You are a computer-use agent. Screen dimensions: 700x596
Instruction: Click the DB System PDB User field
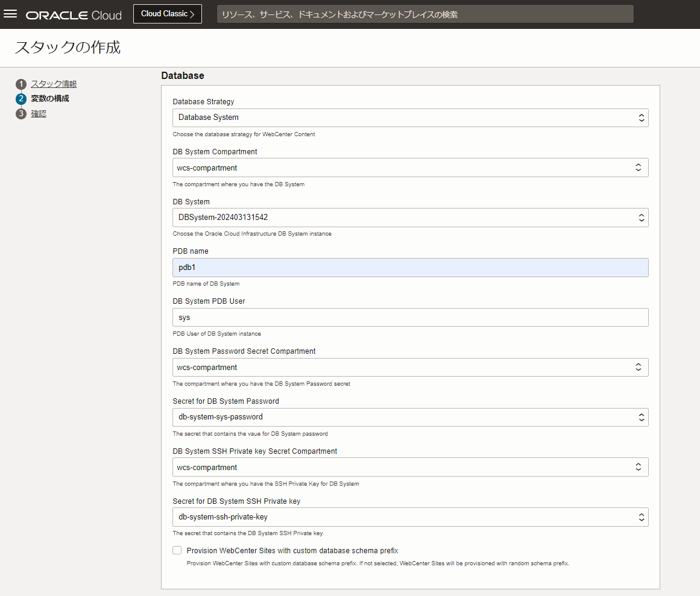410,317
